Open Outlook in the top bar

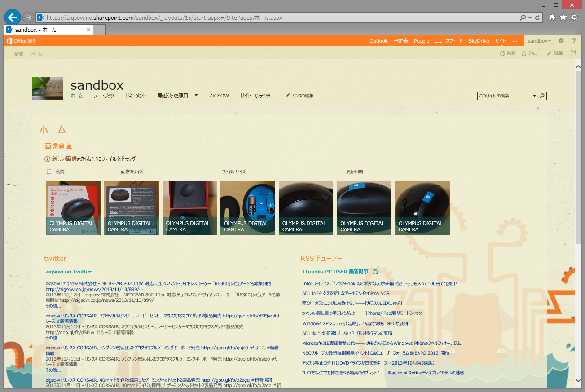pos(378,41)
